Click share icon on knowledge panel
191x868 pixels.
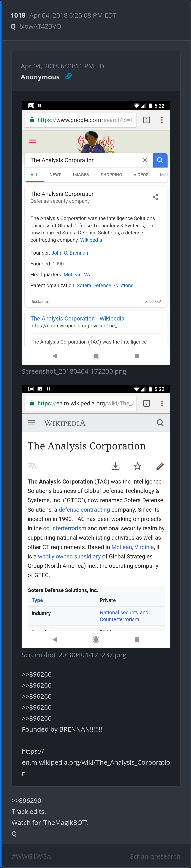pyautogui.click(x=155, y=197)
